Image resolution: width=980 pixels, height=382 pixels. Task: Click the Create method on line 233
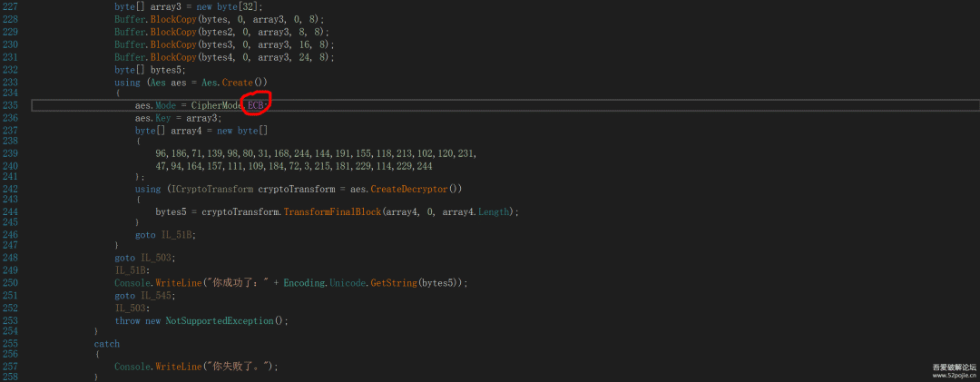(236, 83)
